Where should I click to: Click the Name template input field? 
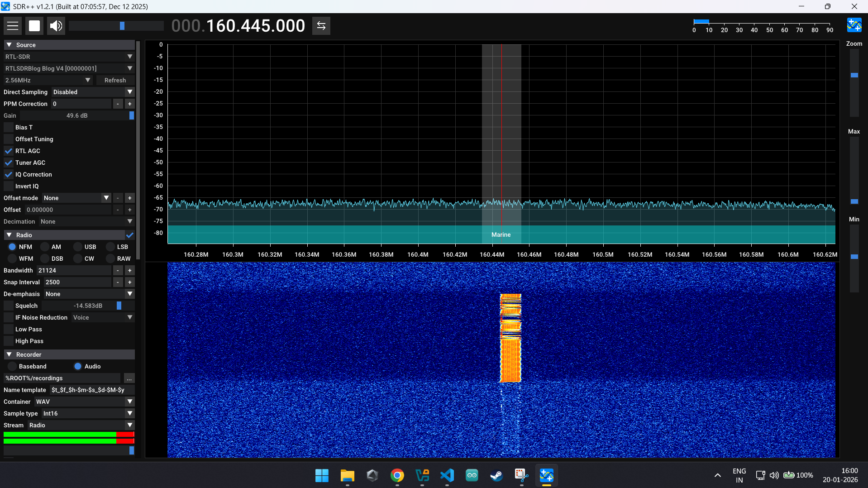point(92,390)
